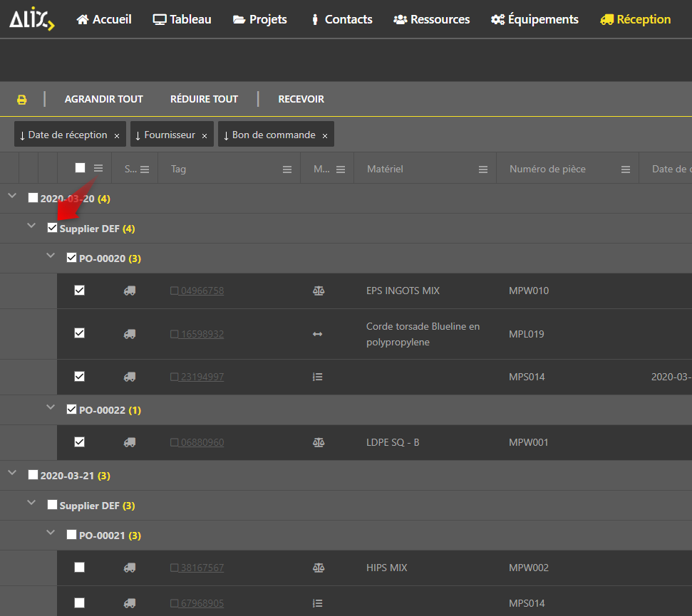Click length arrow icon for MPL019
The width and height of the screenshot is (692, 616).
318,334
